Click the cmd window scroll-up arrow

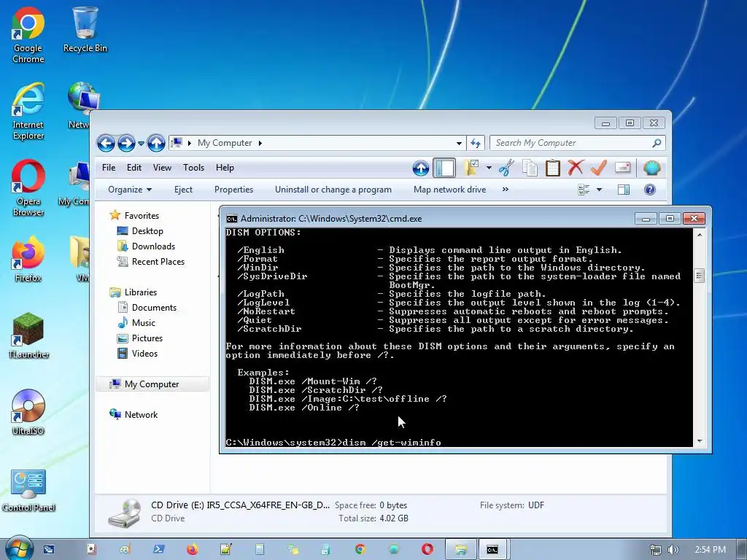tap(700, 235)
